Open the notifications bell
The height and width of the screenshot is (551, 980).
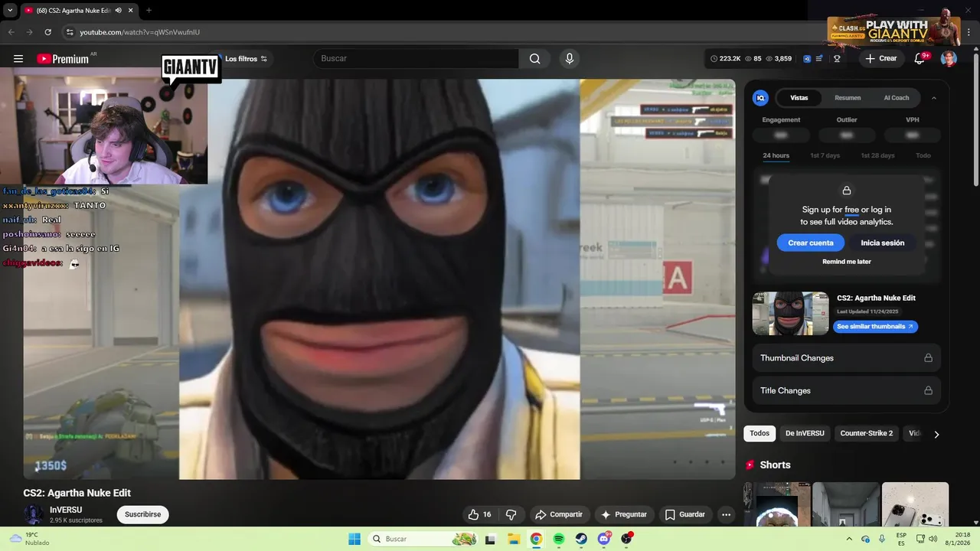point(920,59)
